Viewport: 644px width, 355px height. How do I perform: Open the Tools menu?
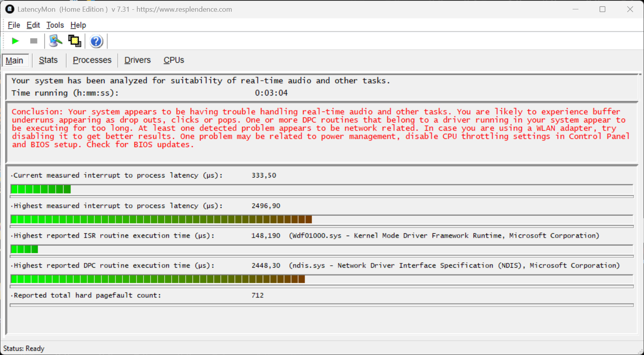pyautogui.click(x=55, y=25)
